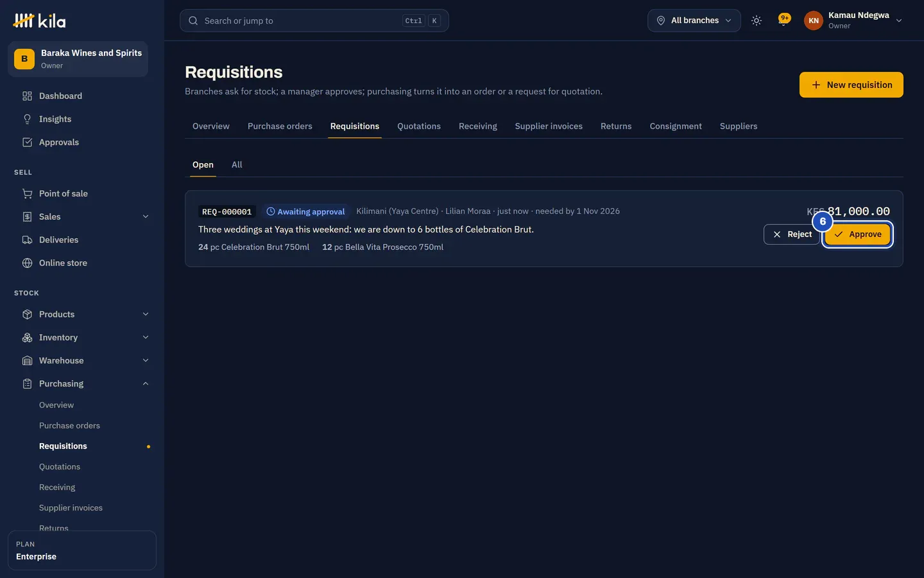The width and height of the screenshot is (924, 578).
Task: Click the Sales receipt icon
Action: click(x=27, y=216)
